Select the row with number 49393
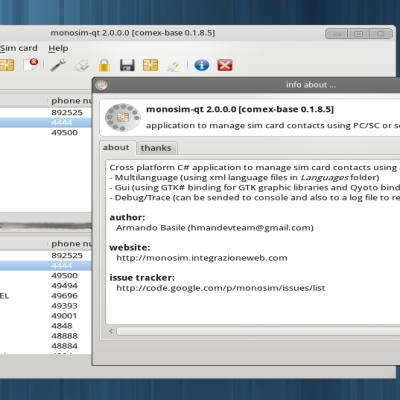The image size is (400, 400). tap(46, 305)
